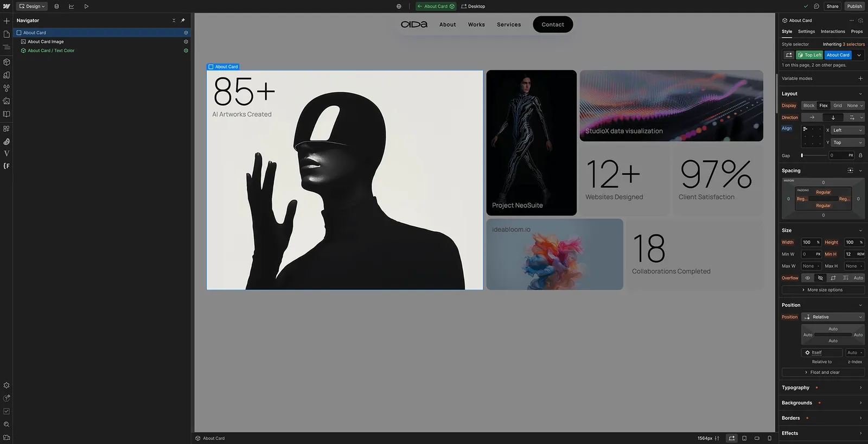Viewport: 868px width, 444px height.
Task: Select the mobile landscape breakpoint icon
Action: (757, 438)
